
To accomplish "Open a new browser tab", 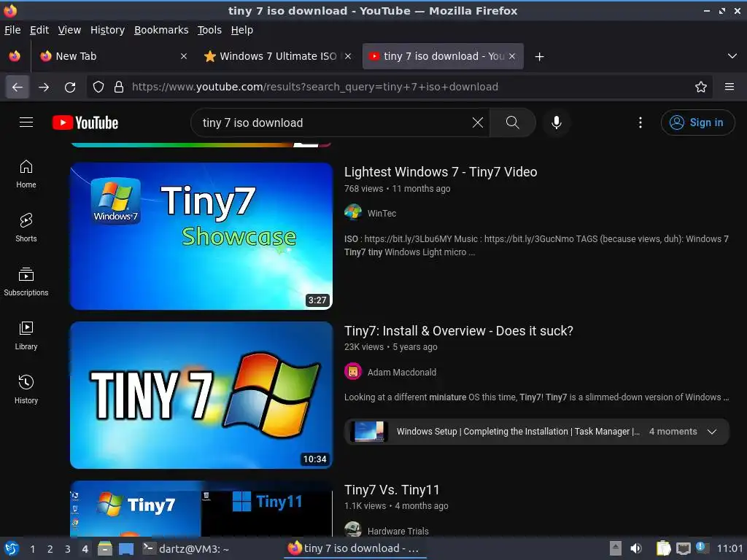I will pyautogui.click(x=539, y=57).
